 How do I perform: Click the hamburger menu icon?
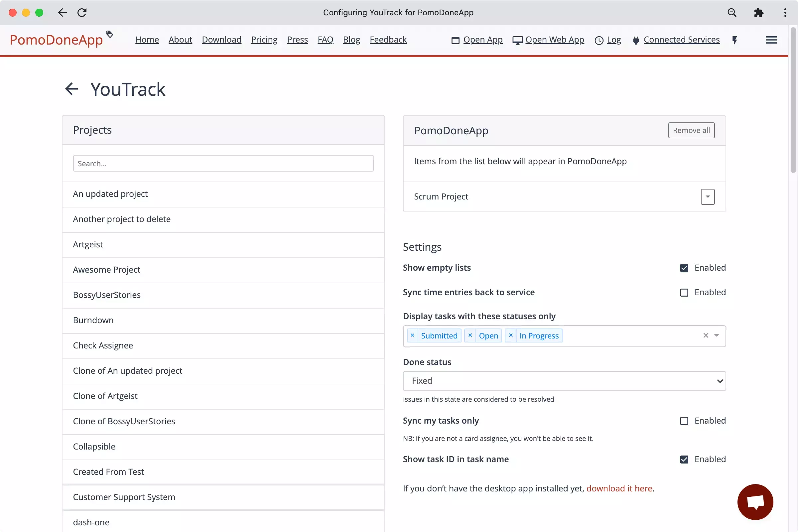click(771, 40)
